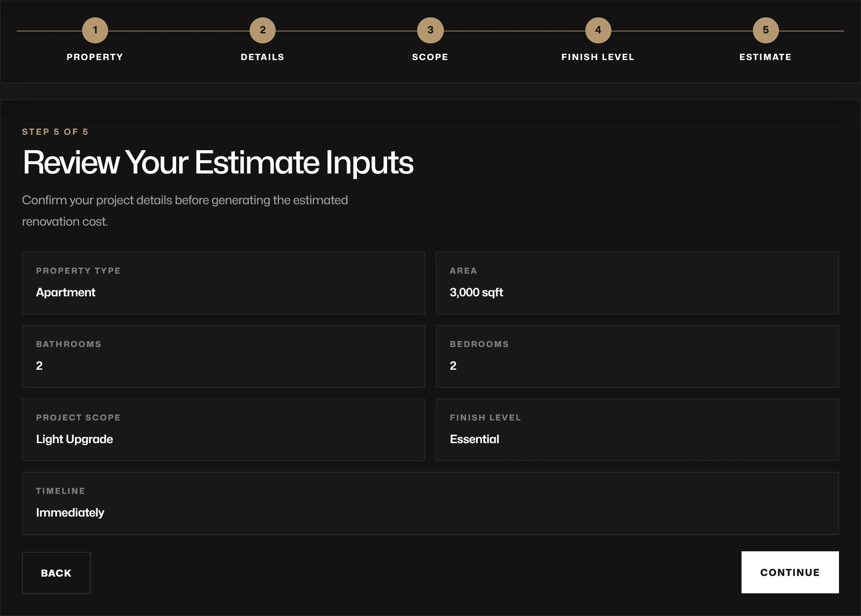Viewport: 861px width, 616px height.
Task: Click the Back button
Action: tap(56, 573)
